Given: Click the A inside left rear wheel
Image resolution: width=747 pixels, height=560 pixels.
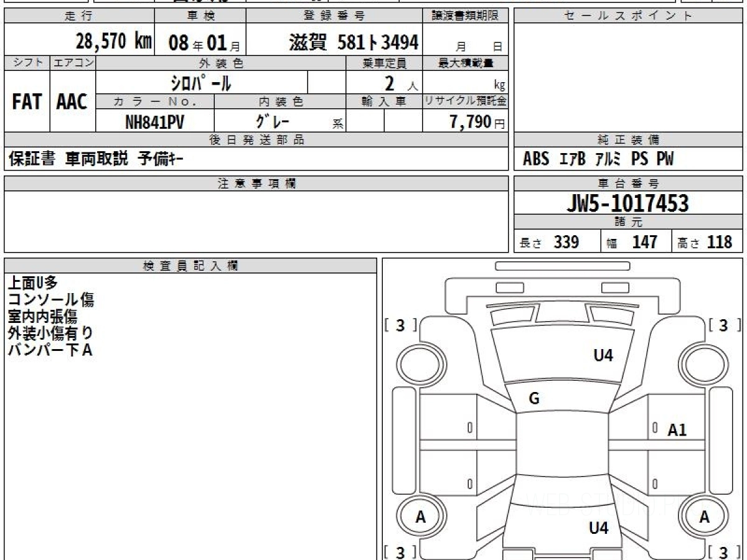Looking at the screenshot, I should tap(421, 516).
